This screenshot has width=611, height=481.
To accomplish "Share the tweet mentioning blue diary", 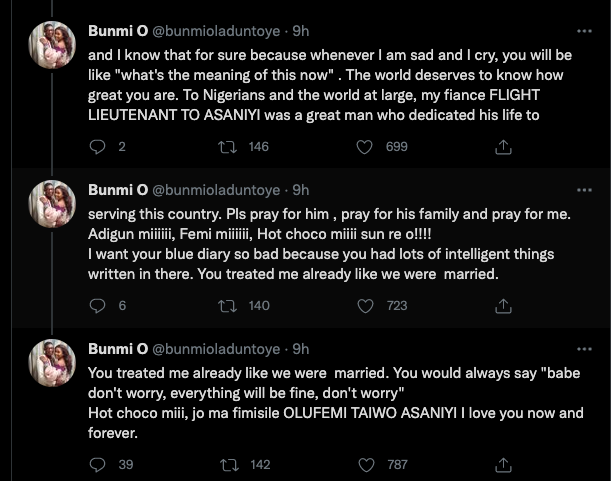I will [x=500, y=306].
